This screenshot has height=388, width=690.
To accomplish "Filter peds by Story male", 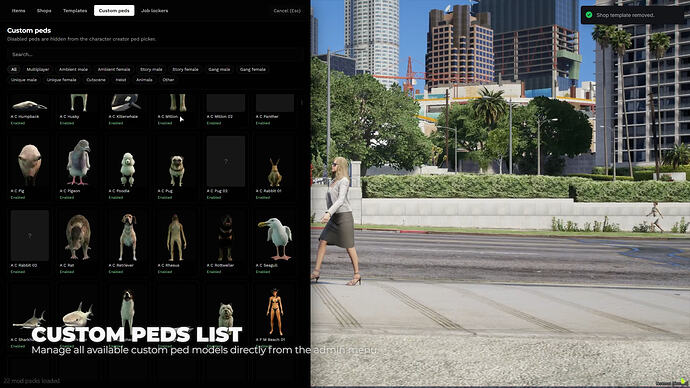I will pyautogui.click(x=151, y=70).
